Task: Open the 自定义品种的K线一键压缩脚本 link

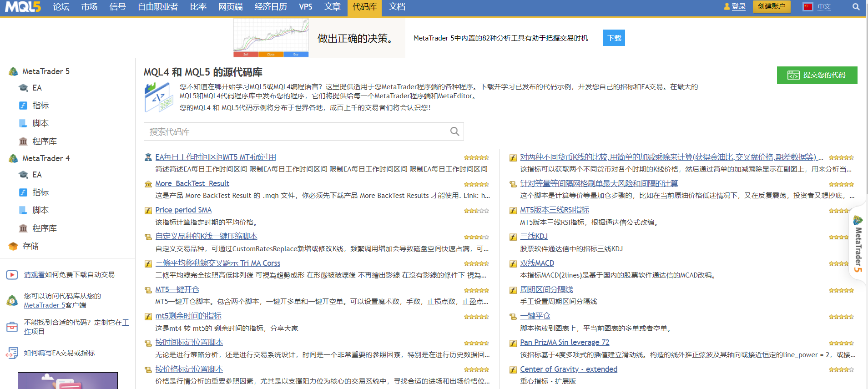Action: (x=207, y=237)
